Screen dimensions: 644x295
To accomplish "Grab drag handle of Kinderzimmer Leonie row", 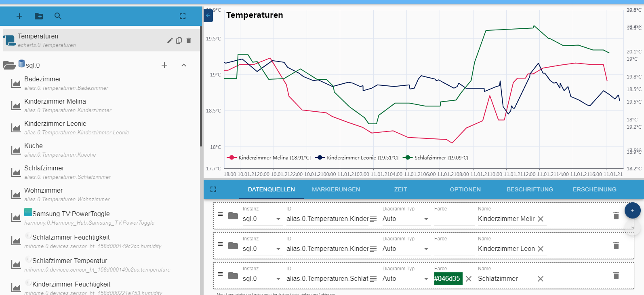I will (220, 244).
